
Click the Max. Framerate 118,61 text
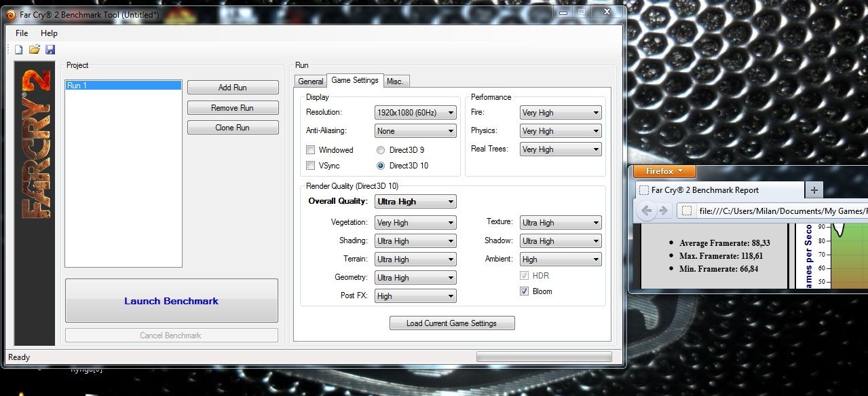pos(721,256)
